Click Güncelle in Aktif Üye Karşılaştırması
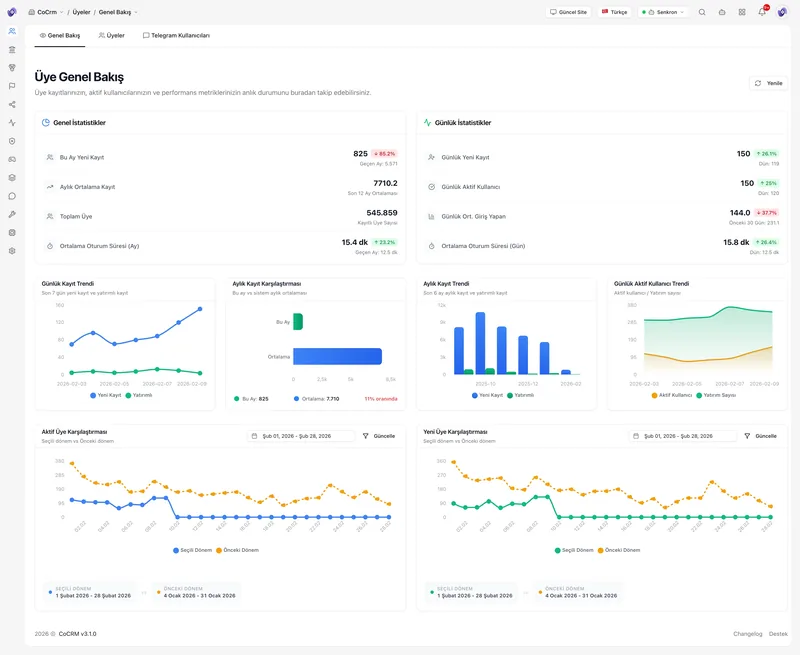The width and height of the screenshot is (800, 655). 379,436
